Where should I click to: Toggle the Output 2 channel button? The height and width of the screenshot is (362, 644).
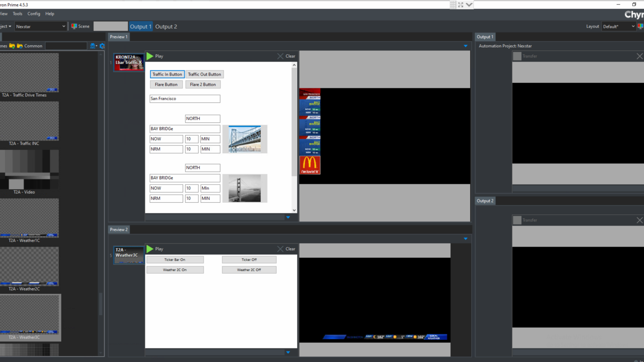coord(166,26)
